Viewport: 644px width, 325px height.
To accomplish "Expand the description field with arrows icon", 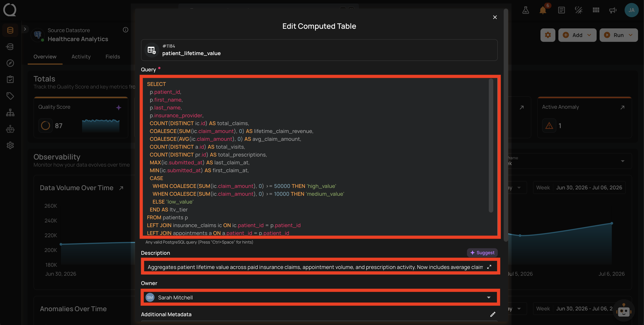I will [489, 267].
